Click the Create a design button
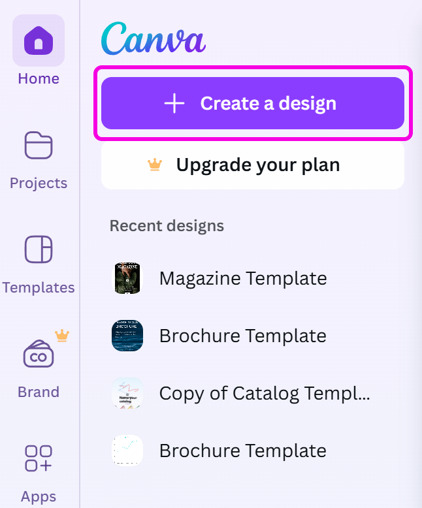The height and width of the screenshot is (508, 422). click(253, 103)
